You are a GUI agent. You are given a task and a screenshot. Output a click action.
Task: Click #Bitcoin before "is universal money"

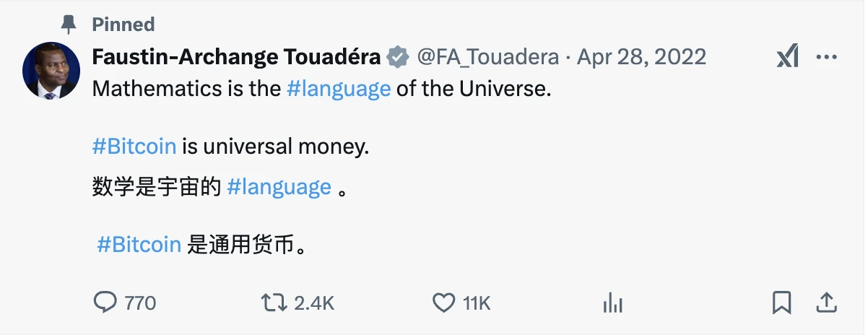134,147
